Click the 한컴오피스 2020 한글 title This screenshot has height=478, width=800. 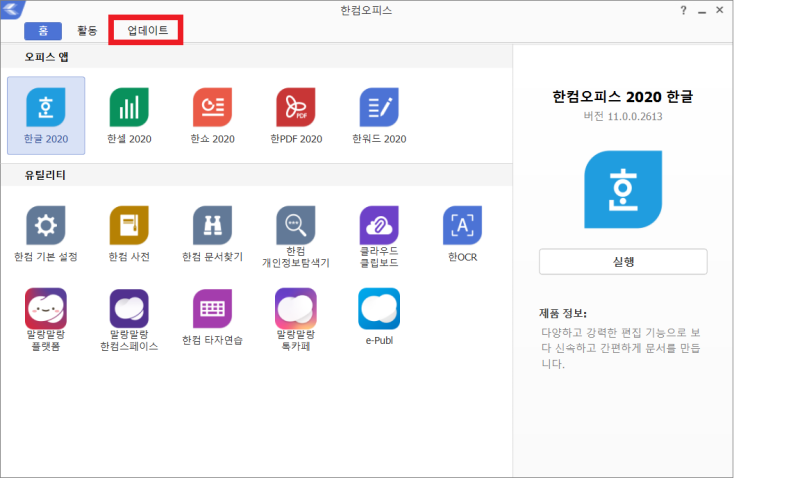click(x=623, y=97)
